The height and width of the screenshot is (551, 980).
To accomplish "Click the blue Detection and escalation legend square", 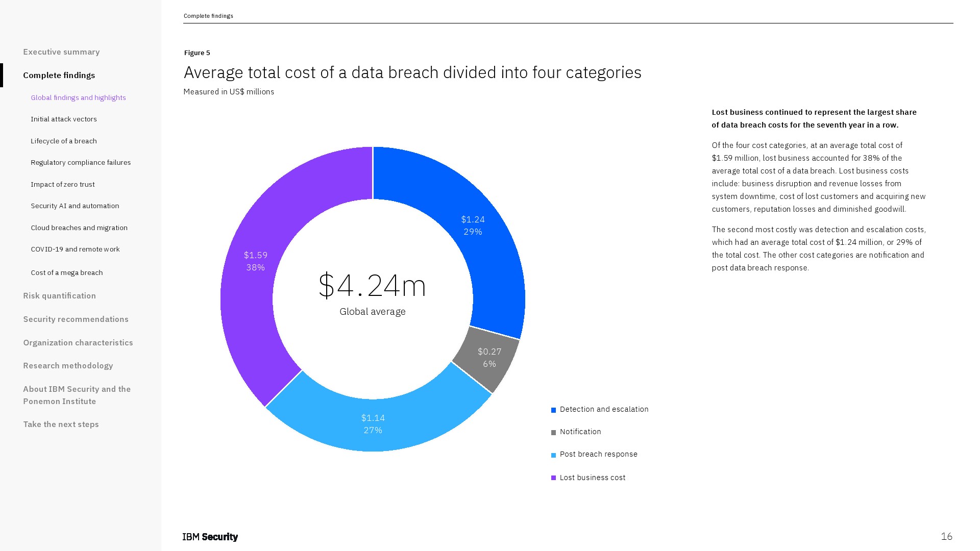I will pyautogui.click(x=553, y=410).
